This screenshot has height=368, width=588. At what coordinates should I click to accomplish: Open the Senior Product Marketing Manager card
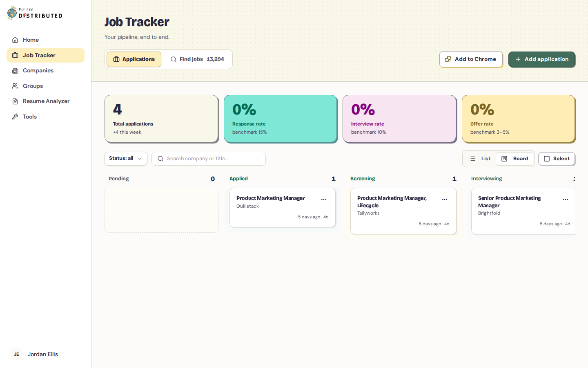[523, 211]
